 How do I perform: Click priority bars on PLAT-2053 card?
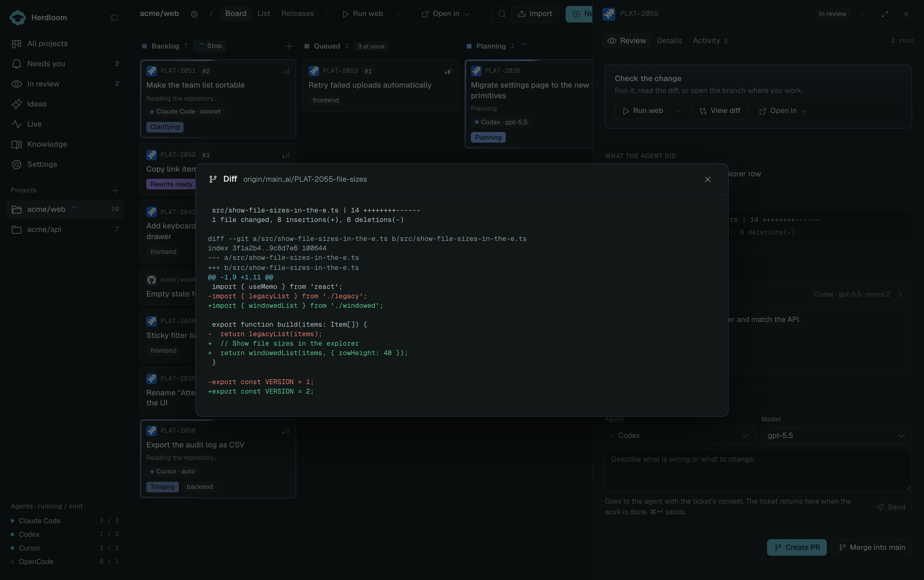pyautogui.click(x=448, y=71)
